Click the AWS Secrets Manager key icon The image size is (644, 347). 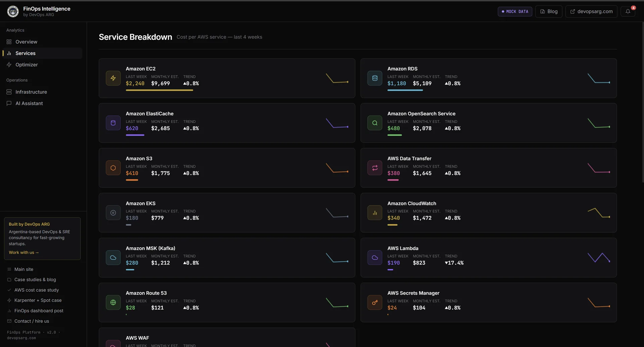(375, 303)
